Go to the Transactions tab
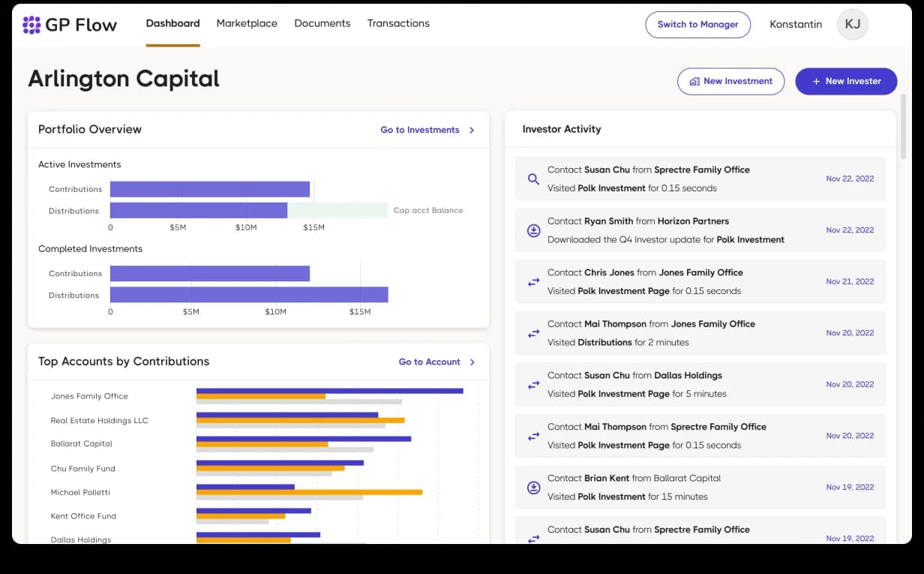This screenshot has width=924, height=574. pyautogui.click(x=398, y=23)
